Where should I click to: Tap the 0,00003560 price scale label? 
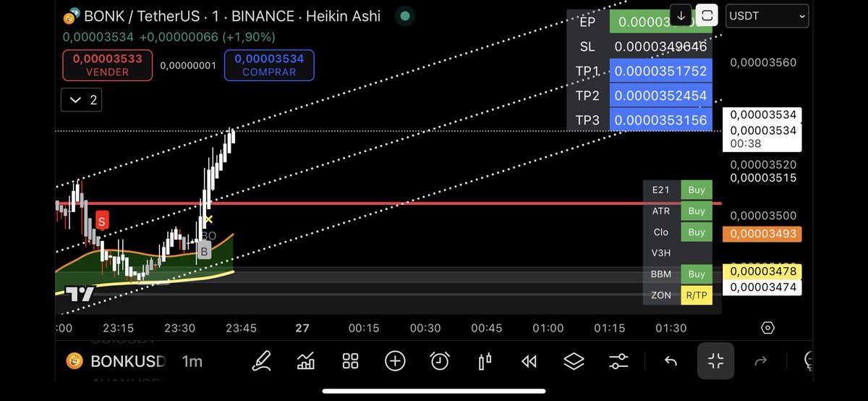tap(763, 62)
